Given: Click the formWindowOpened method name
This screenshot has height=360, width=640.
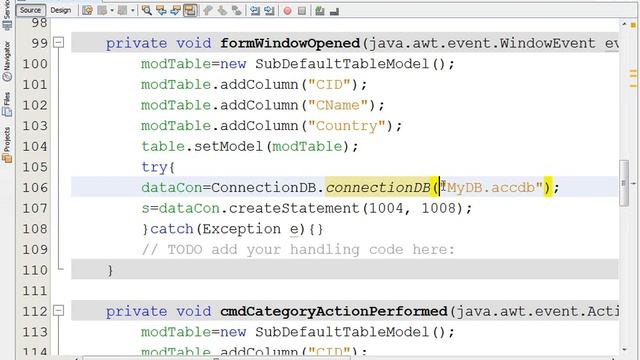Looking at the screenshot, I should 290,43.
